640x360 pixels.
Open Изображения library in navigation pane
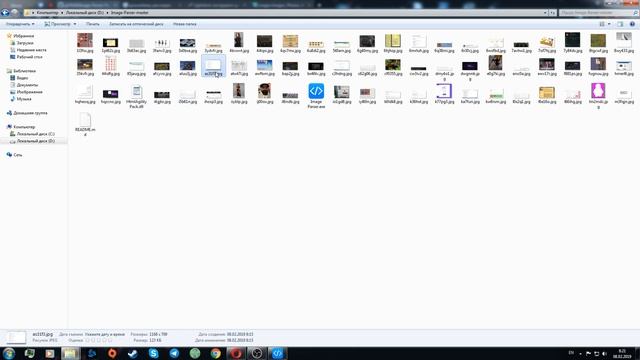pos(29,92)
